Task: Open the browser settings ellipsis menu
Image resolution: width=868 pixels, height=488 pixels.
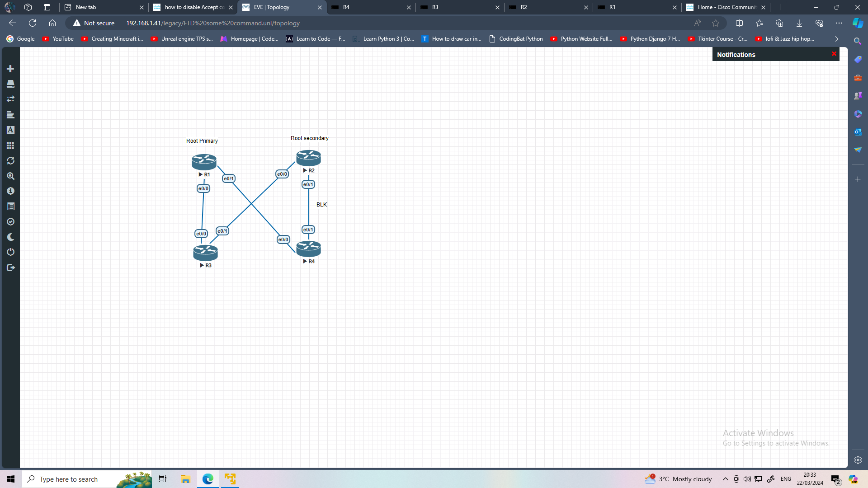Action: point(839,23)
